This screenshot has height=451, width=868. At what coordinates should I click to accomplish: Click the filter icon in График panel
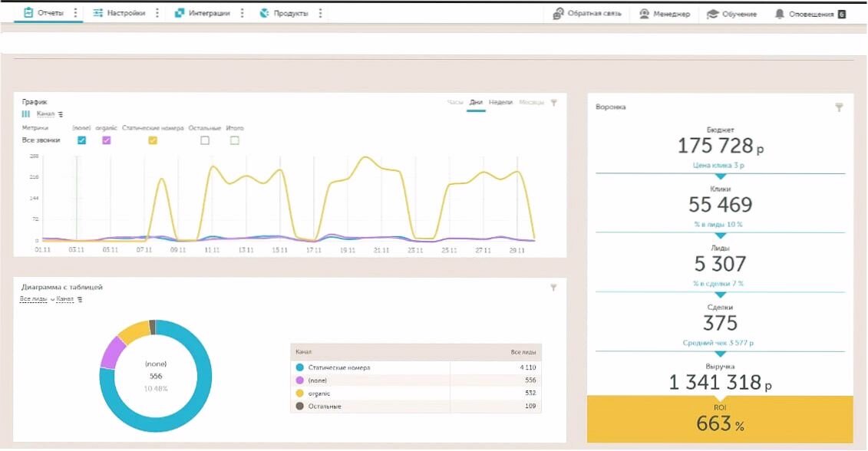554,103
